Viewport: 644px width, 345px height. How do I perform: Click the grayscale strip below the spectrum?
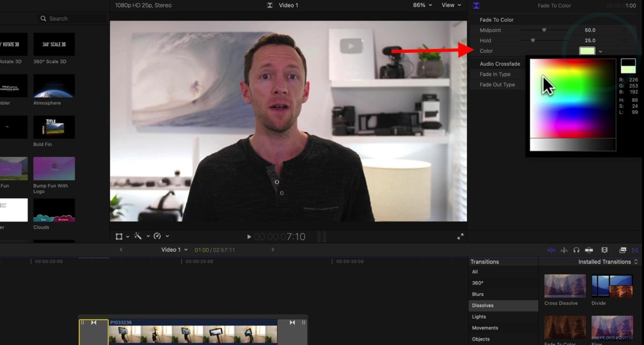(573, 145)
